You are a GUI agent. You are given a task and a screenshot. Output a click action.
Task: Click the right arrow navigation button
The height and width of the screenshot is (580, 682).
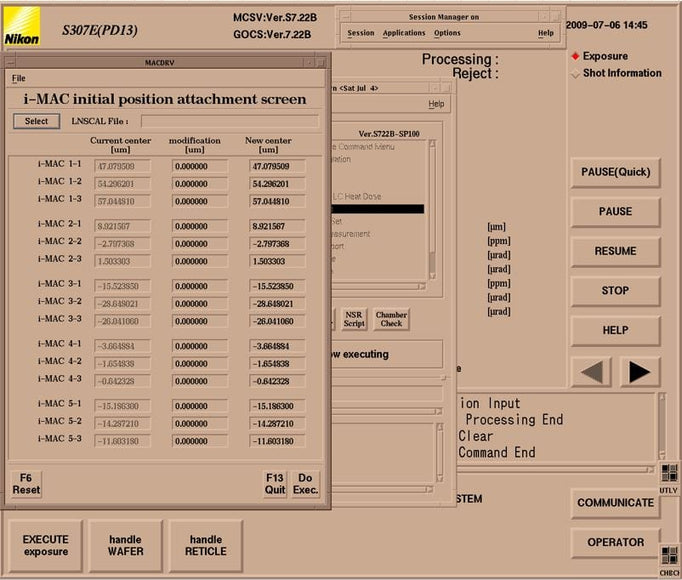[639, 372]
